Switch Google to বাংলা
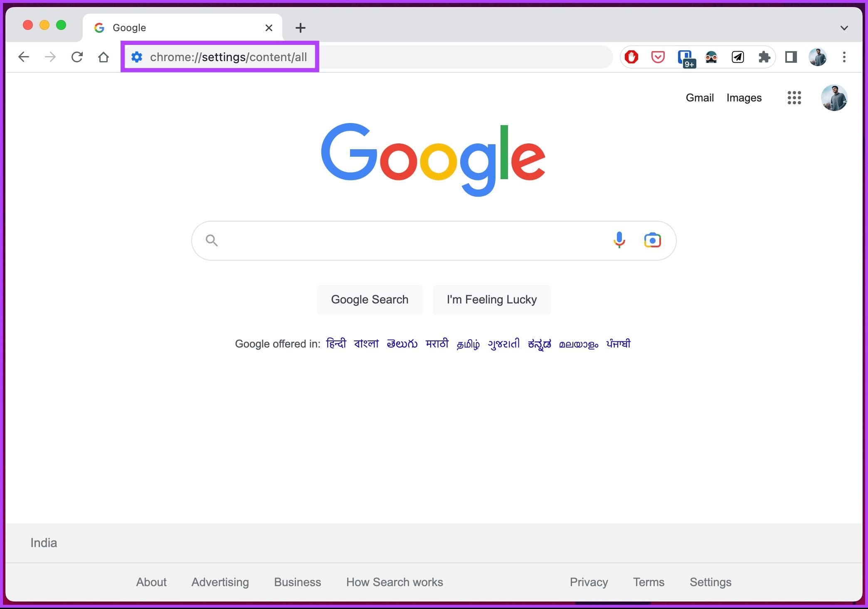This screenshot has height=609, width=868. (x=366, y=343)
